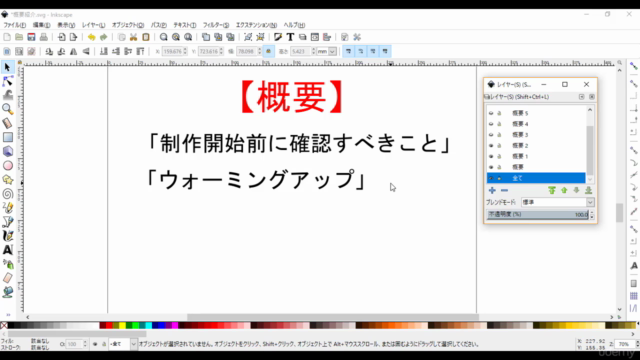The image size is (640, 360).
Task: Click the yellow palette swatch
Action: 122,325
